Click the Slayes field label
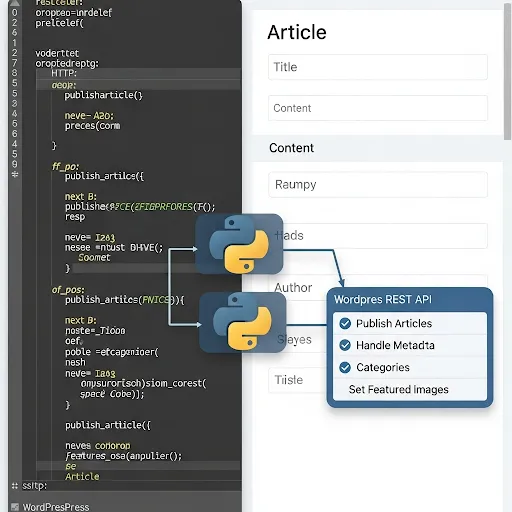512x512 pixels. tap(294, 340)
